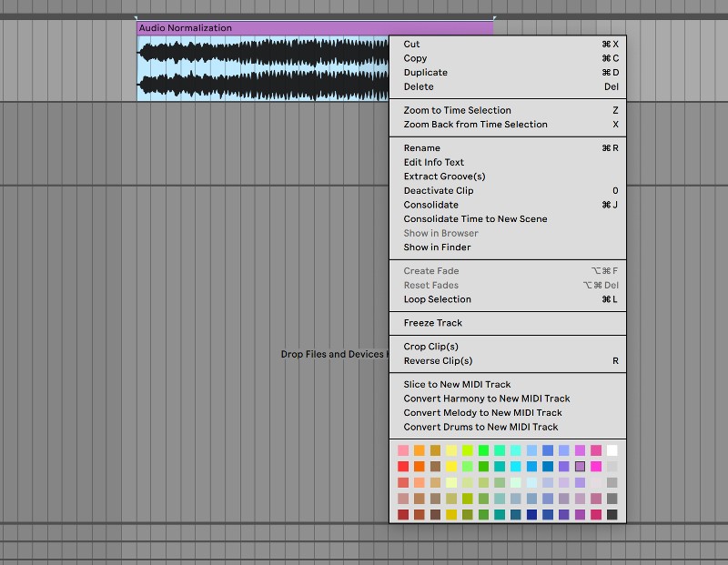The width and height of the screenshot is (728, 565).
Task: Cut the selected audio clip
Action: pos(412,44)
